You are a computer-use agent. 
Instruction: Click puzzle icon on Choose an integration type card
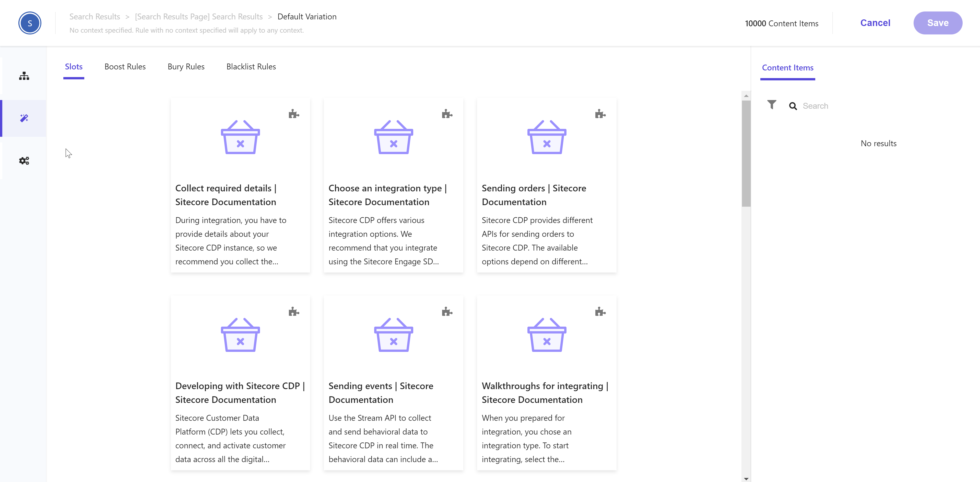tap(447, 114)
